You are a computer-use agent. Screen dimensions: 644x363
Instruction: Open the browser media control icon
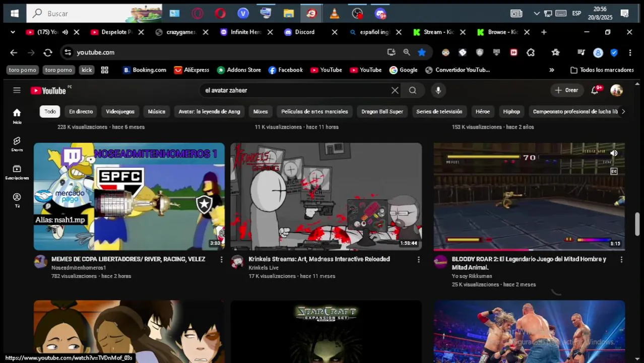click(x=581, y=52)
